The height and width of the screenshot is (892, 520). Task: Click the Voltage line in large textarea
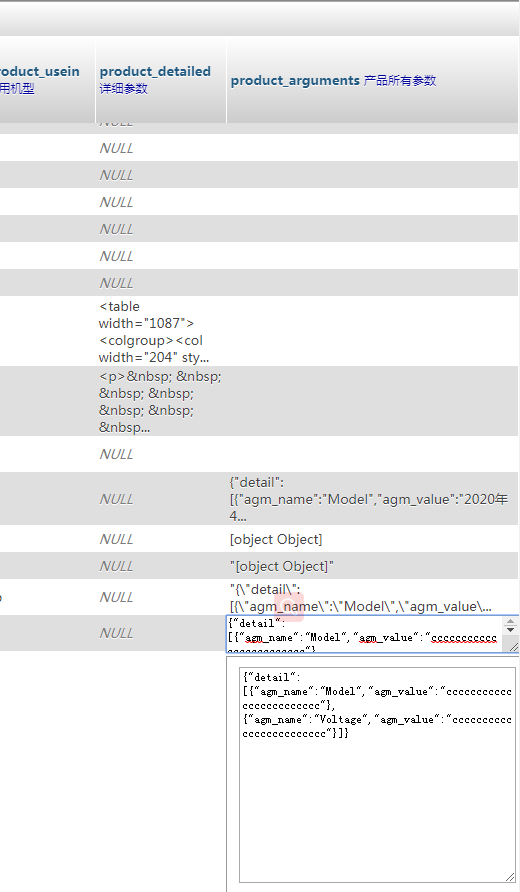(x=377, y=719)
